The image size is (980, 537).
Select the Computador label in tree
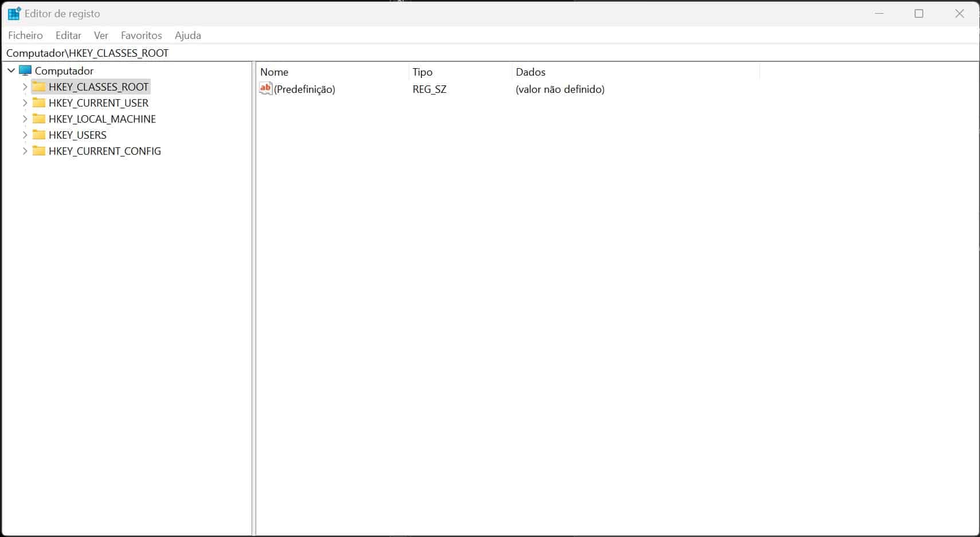tap(64, 70)
